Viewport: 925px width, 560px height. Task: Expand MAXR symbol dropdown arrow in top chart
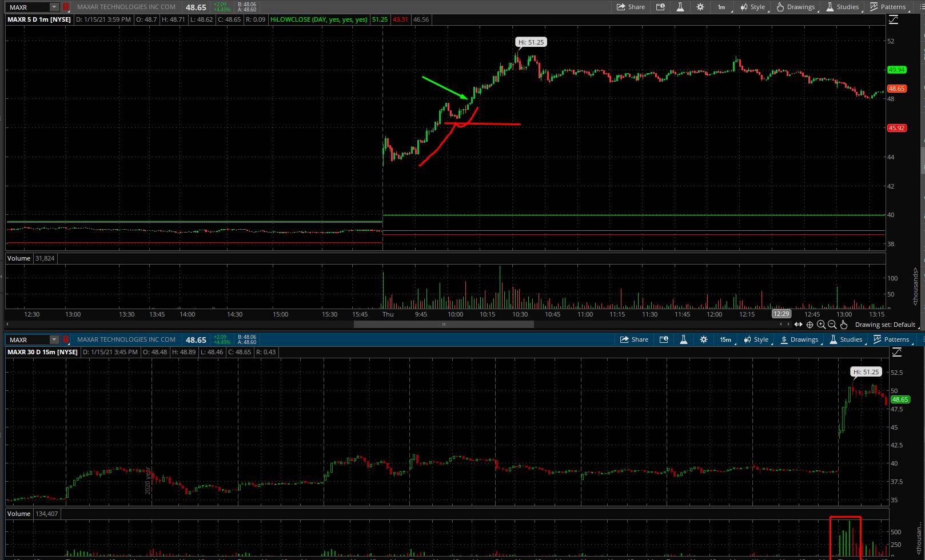[x=54, y=7]
